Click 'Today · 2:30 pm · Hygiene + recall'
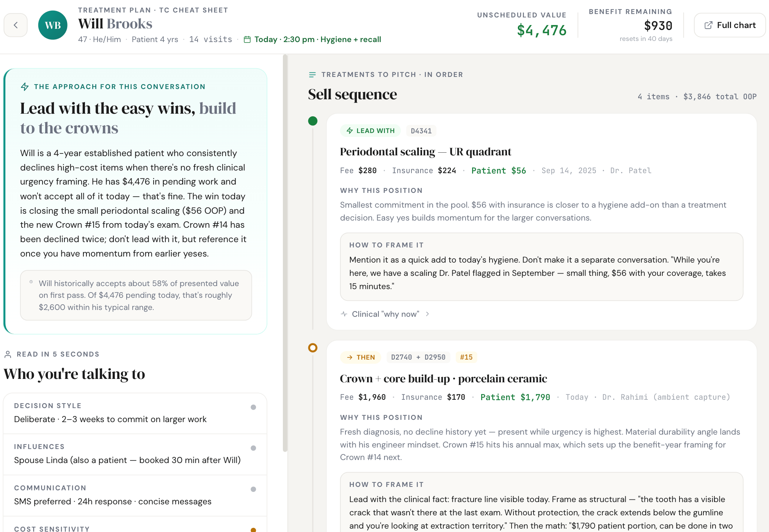Image resolution: width=769 pixels, height=532 pixels. (318, 39)
